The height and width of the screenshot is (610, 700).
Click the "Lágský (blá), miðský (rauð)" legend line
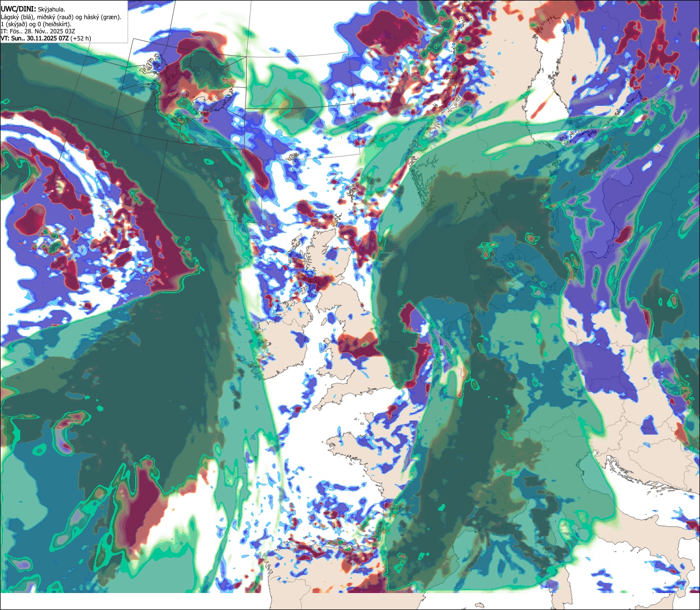[x=61, y=17]
